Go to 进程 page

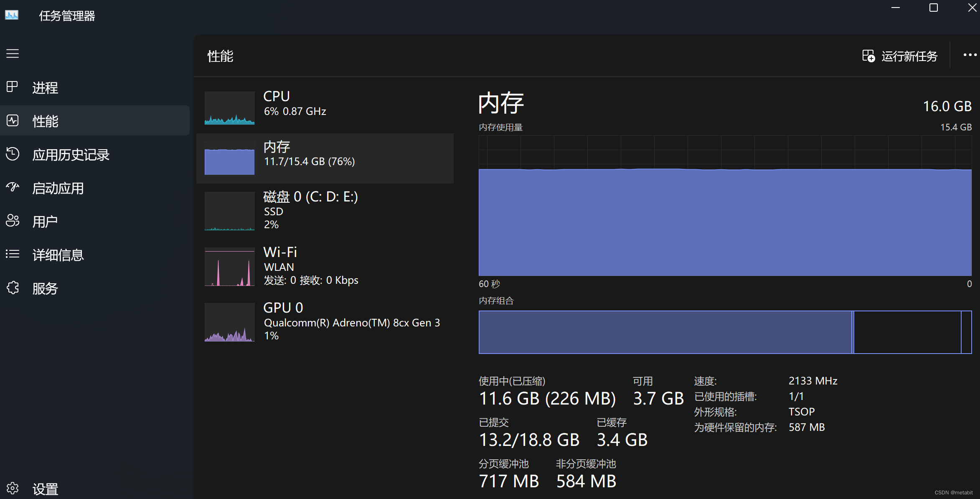95,87
